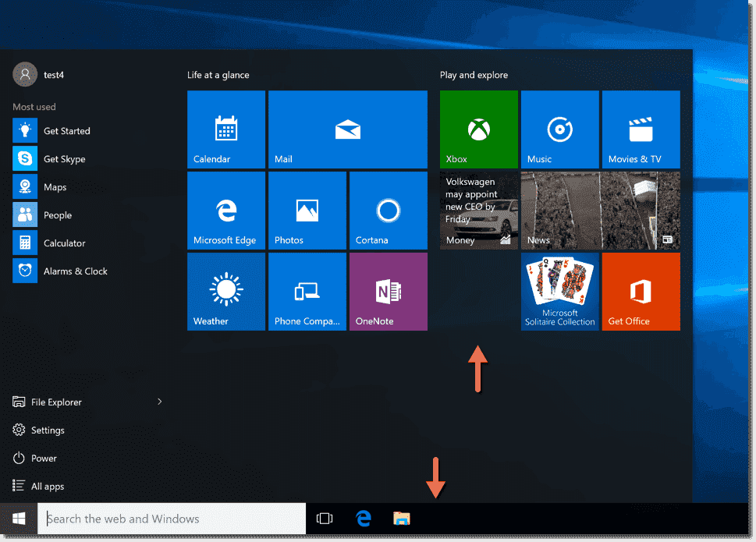Click the Windows Start button
The image size is (756, 542).
[19, 519]
